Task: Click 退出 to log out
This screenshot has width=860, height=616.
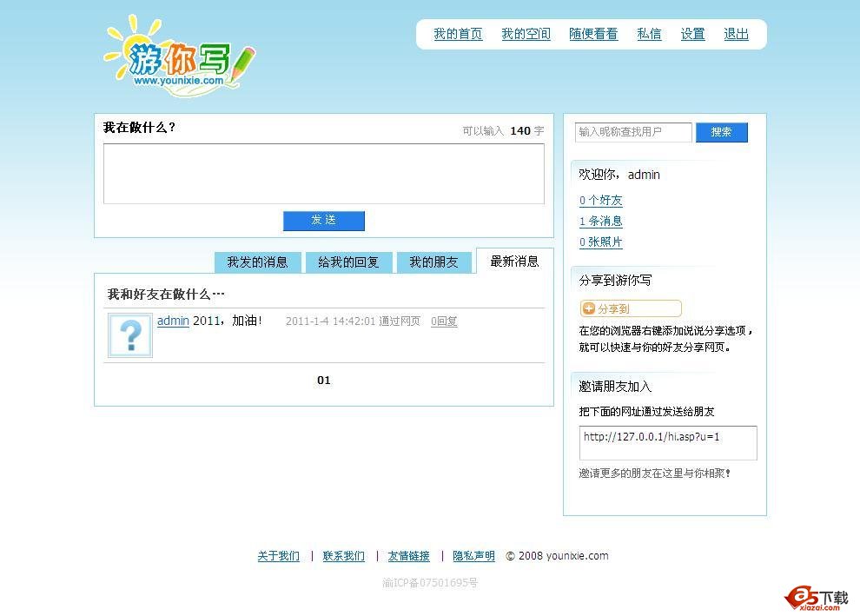Action: 736,34
